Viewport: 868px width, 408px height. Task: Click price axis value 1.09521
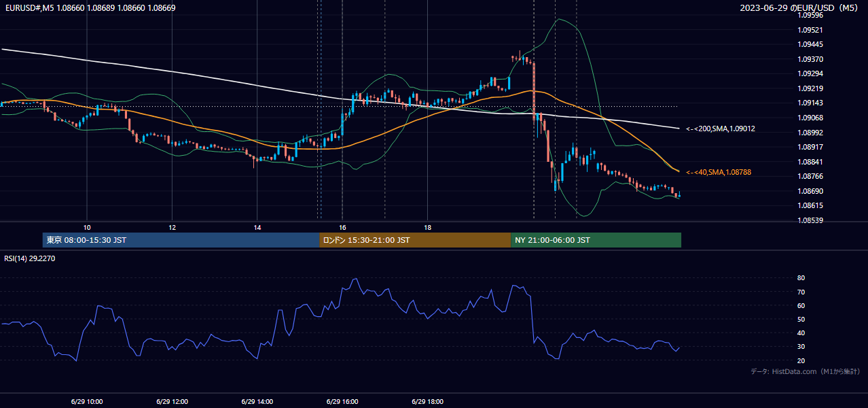pos(810,30)
